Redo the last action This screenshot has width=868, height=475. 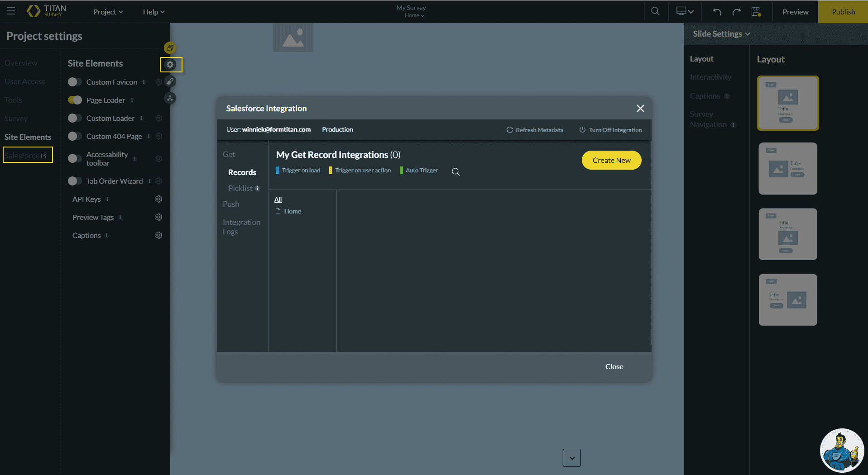[x=737, y=12]
